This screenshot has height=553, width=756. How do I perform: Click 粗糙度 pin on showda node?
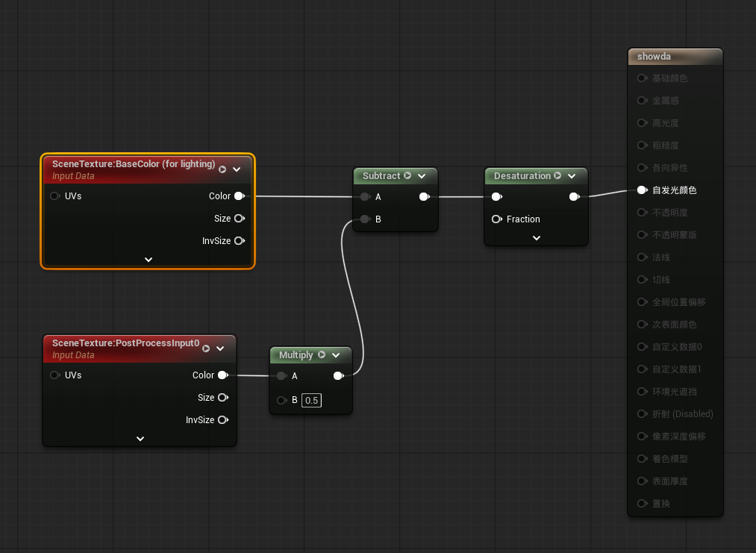[x=643, y=145]
